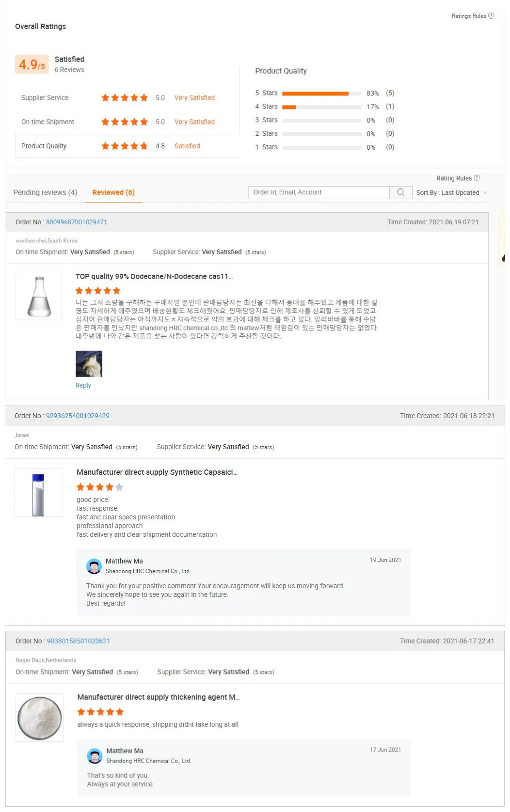Open order number 90380158501020621
Image resolution: width=510 pixels, height=812 pixels.
pyautogui.click(x=78, y=641)
